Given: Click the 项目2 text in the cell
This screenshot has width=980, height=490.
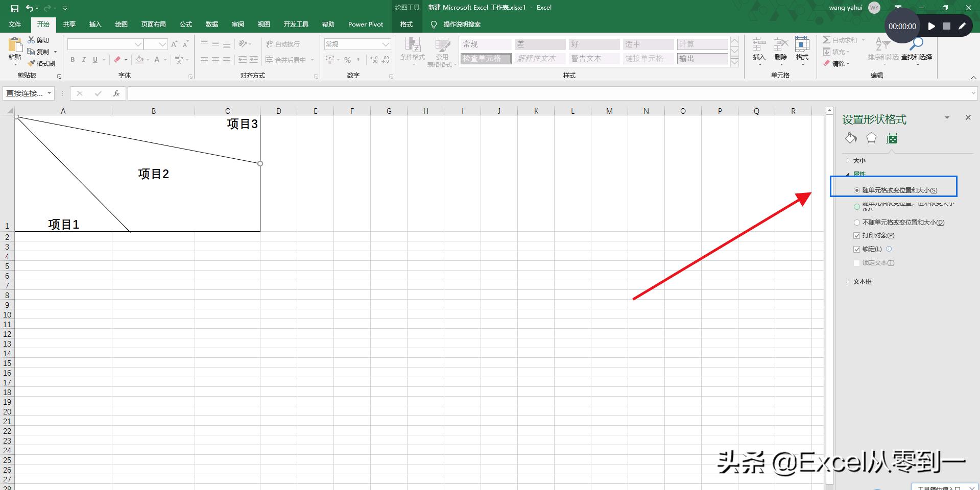Looking at the screenshot, I should pyautogui.click(x=153, y=174).
